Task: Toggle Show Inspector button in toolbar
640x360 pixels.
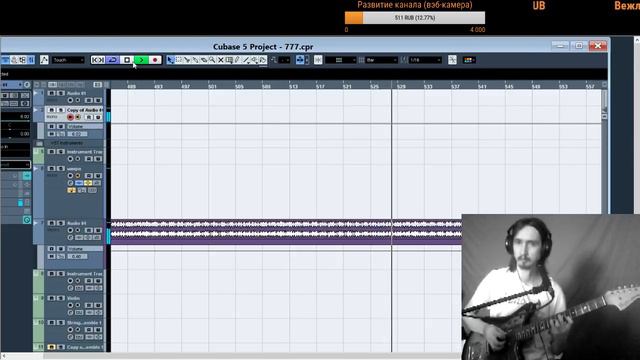Action: (5, 60)
